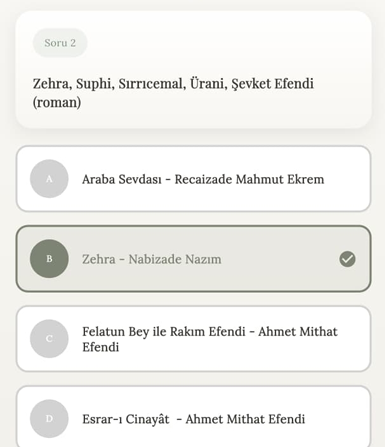Click the empty area inside option B card
The image size is (385, 447).
pos(280,259)
